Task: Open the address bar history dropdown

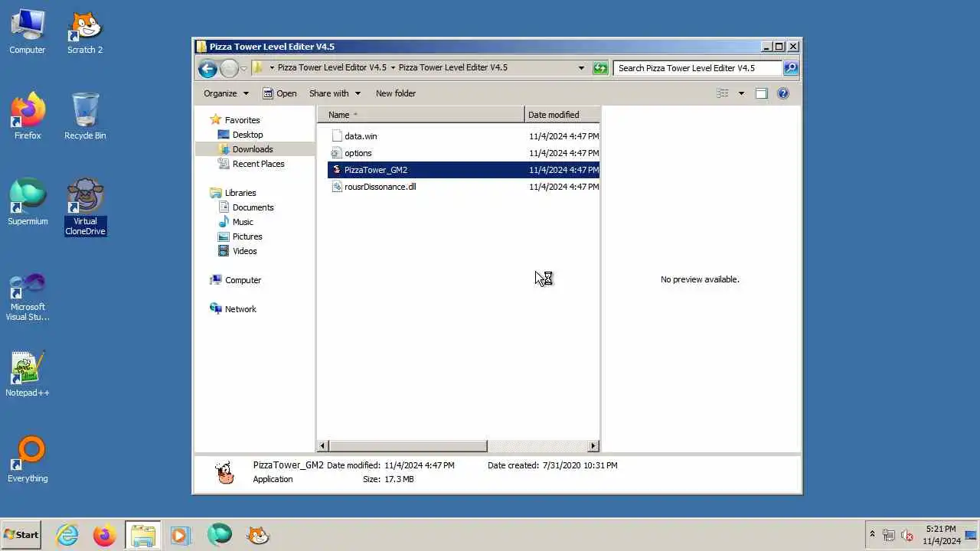Action: point(581,68)
